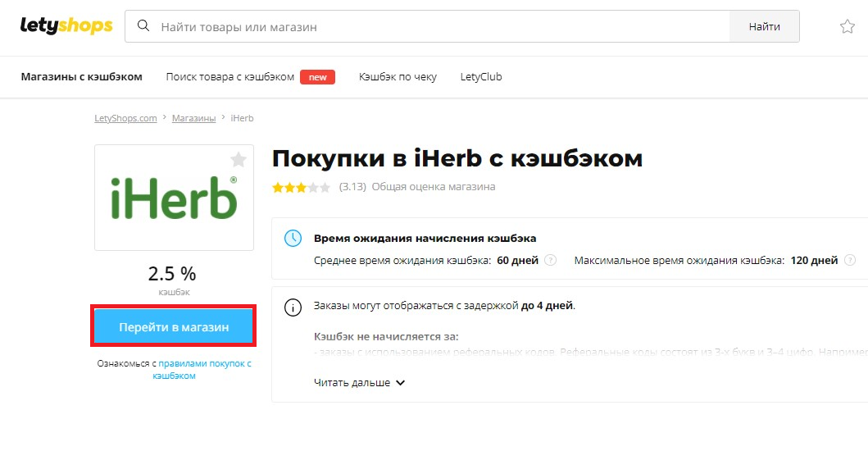Click Кэшбэк не начисляется за: text
The width and height of the screenshot is (868, 451).
click(386, 336)
